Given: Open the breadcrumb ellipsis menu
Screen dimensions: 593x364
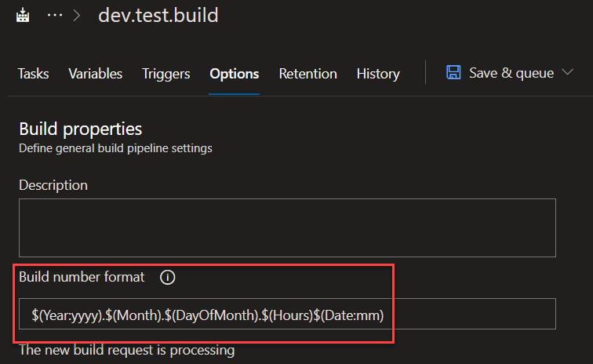Looking at the screenshot, I should [54, 15].
